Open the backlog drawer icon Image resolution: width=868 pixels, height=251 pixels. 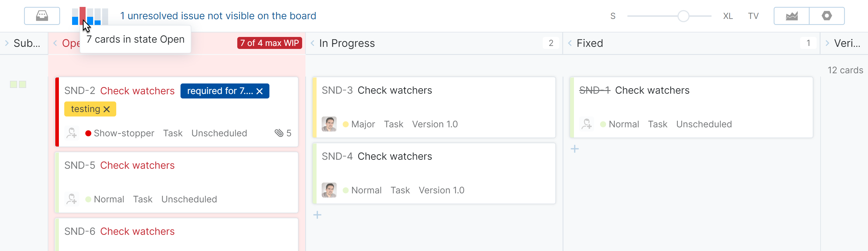tap(42, 16)
